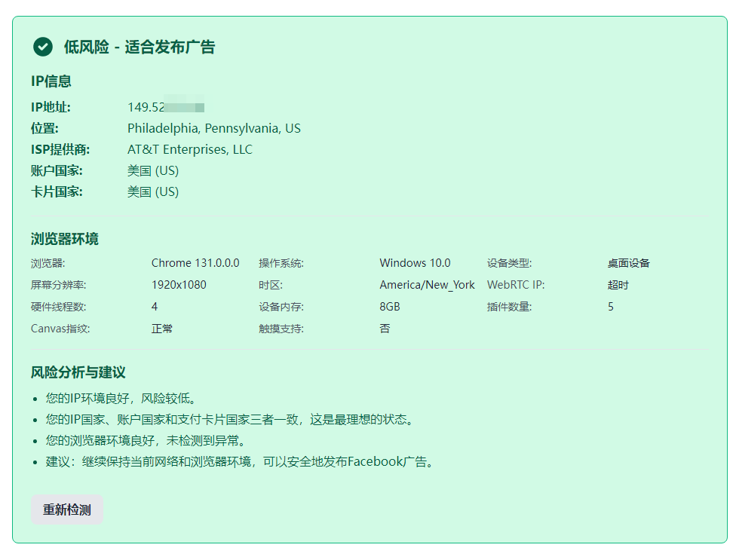736x560 pixels.
Task: Click the bullet 您的IP环境良好，风险较低
Action: (x=121, y=399)
